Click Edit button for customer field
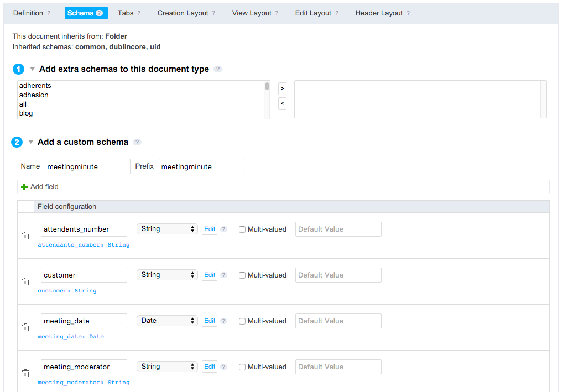This screenshot has height=392, width=563. pos(210,275)
